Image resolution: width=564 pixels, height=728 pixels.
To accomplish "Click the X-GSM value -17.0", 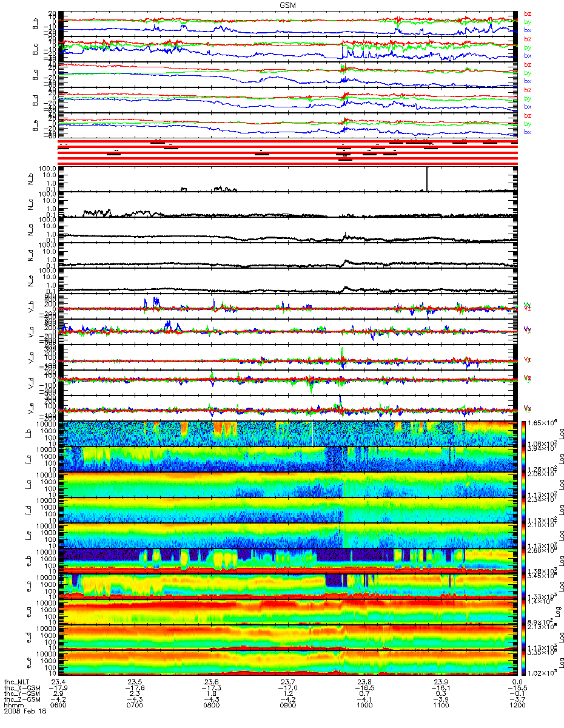I will 289,689.
